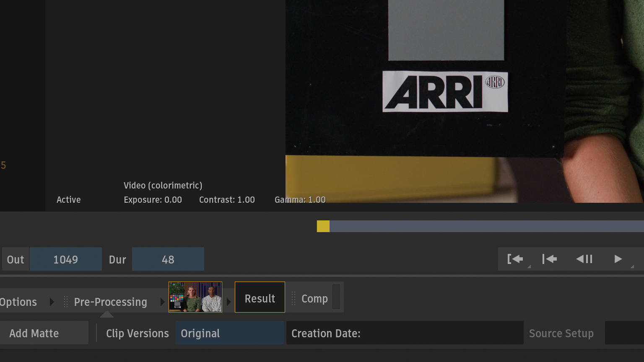
Task: Edit the Out frame value 1049
Action: [x=65, y=259]
